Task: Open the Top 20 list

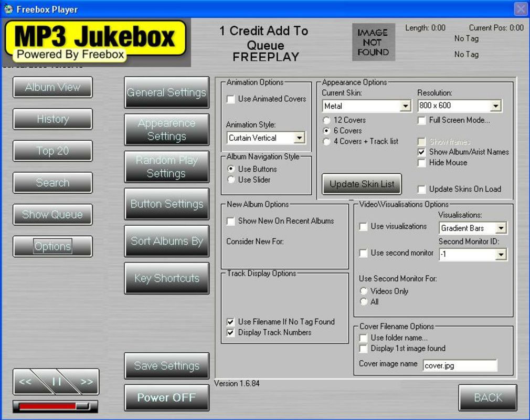Action: pyautogui.click(x=52, y=151)
